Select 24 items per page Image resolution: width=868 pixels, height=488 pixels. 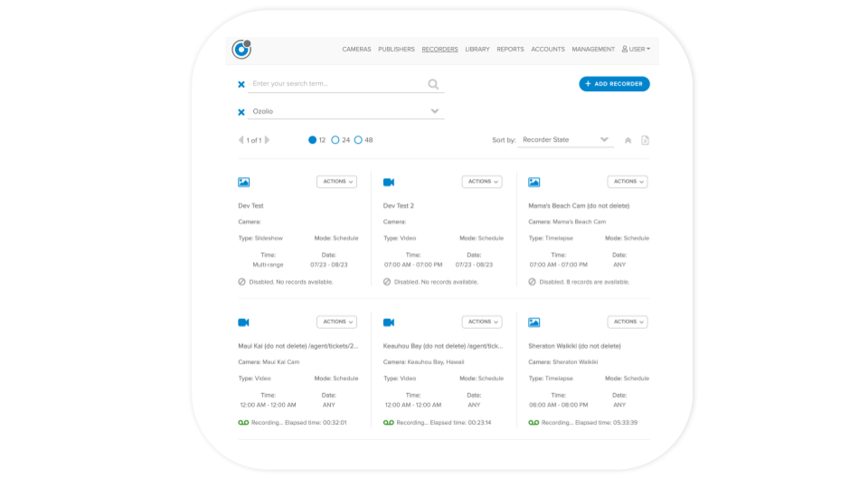point(335,140)
